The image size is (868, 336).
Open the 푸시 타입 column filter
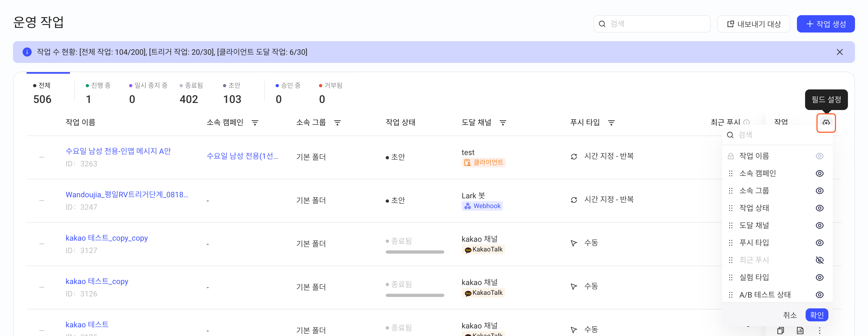click(611, 123)
